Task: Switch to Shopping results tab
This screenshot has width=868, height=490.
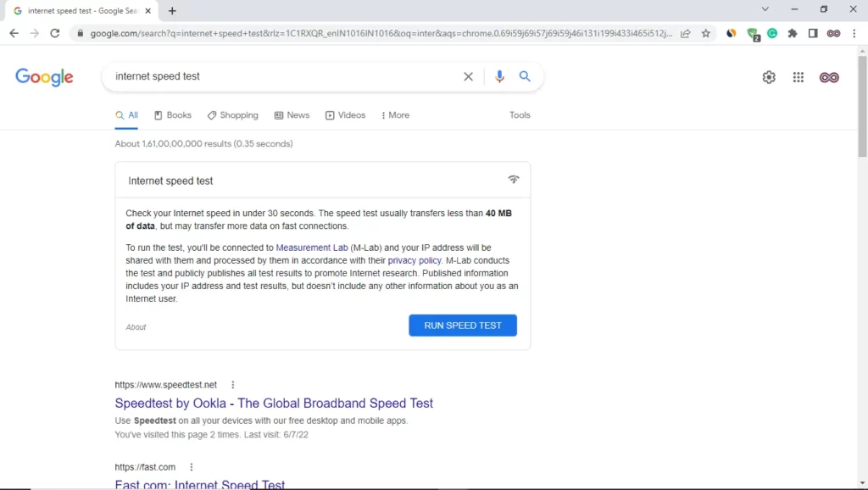Action: pos(232,115)
